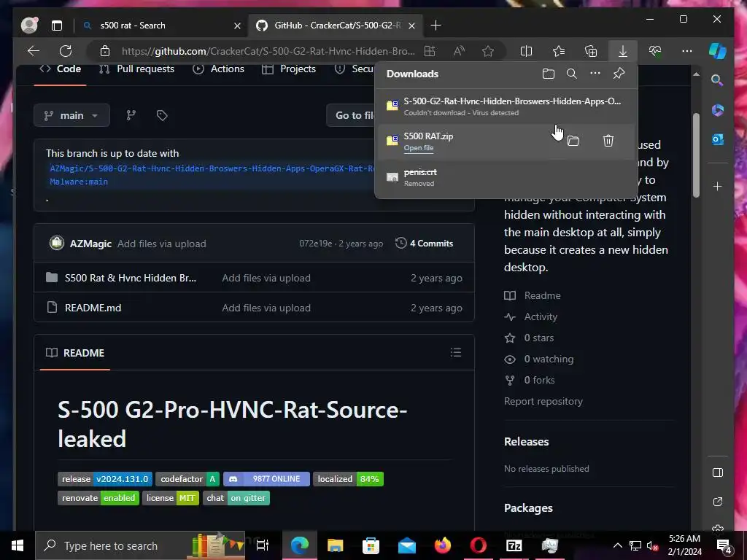Viewport: 747px width, 560px height.
Task: View repository branches icon
Action: click(x=131, y=115)
